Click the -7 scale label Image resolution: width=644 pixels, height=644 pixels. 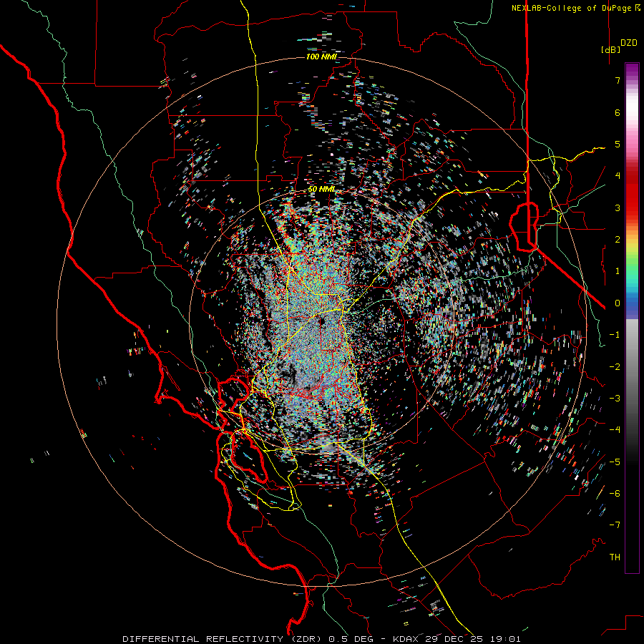pyautogui.click(x=615, y=525)
